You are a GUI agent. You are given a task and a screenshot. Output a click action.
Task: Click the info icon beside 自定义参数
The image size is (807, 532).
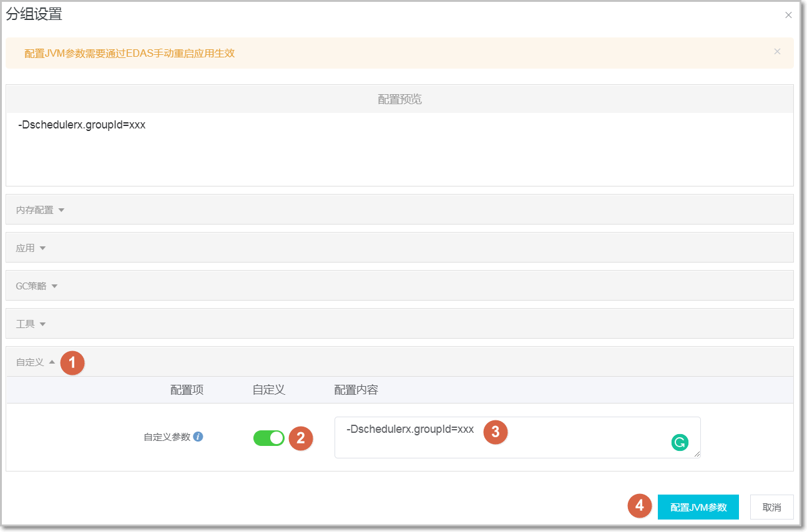pyautogui.click(x=198, y=437)
